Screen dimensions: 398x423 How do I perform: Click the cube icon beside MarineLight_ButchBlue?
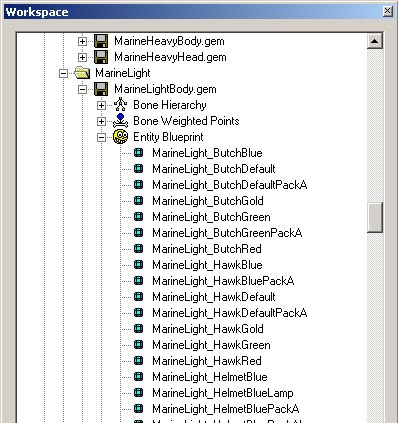click(x=139, y=153)
